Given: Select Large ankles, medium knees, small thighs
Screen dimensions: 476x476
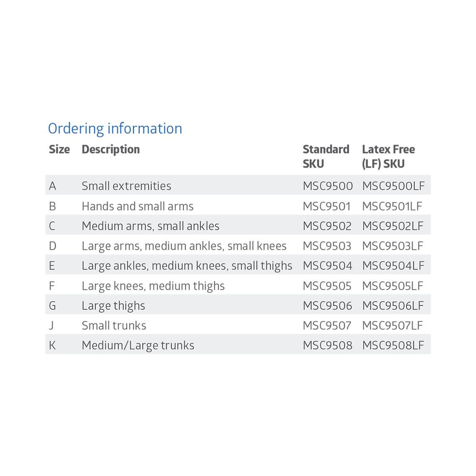Looking at the screenshot, I should click(187, 266).
